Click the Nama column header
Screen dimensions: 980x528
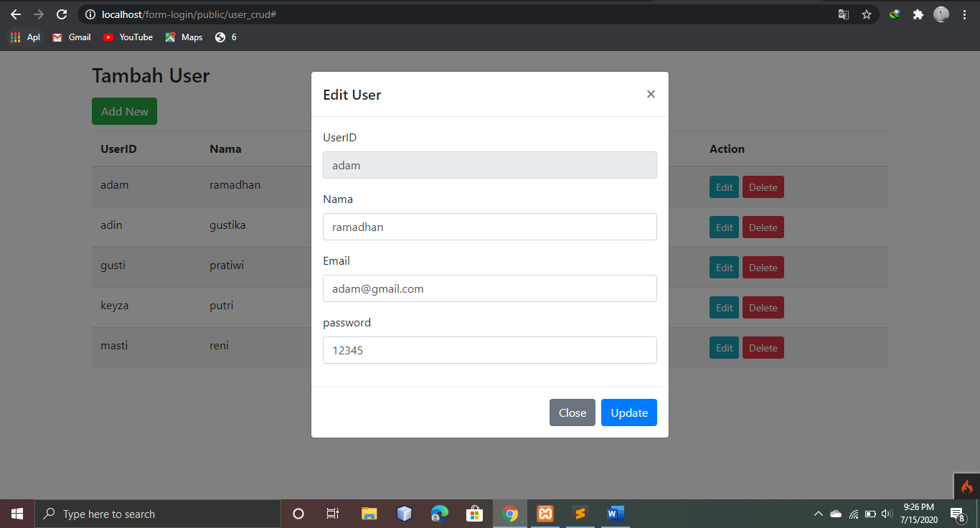tap(225, 149)
